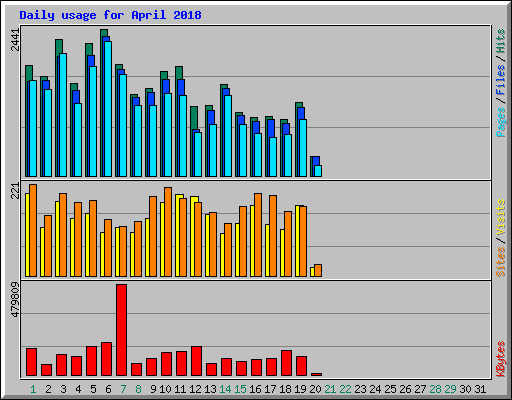Click the green "Hits" legend label
Screen dimensions: 512x400
coord(501,41)
